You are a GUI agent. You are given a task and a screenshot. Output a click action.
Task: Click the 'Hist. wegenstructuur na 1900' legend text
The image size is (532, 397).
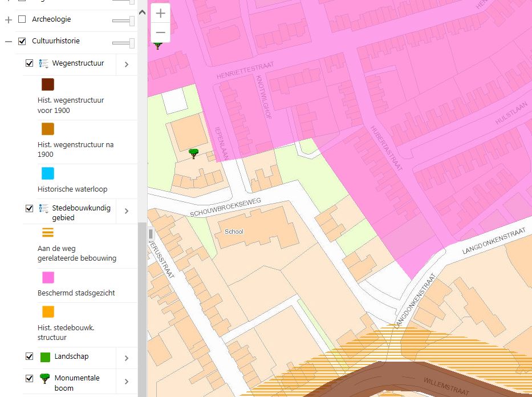(76, 149)
